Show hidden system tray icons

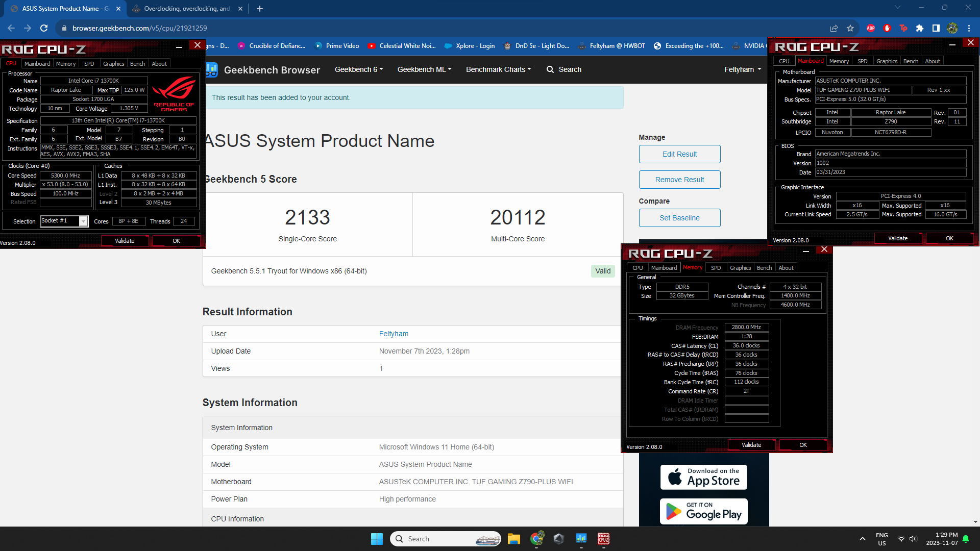click(x=862, y=539)
